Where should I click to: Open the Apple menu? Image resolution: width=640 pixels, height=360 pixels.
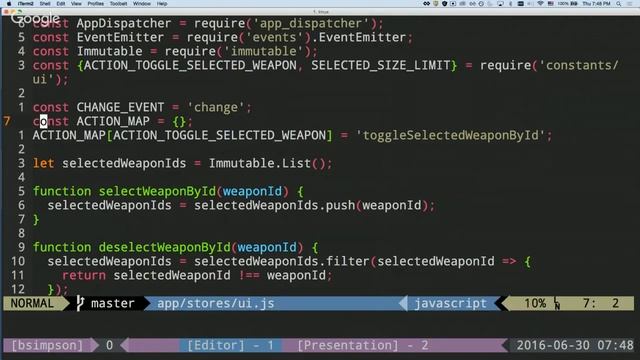coord(9,4)
